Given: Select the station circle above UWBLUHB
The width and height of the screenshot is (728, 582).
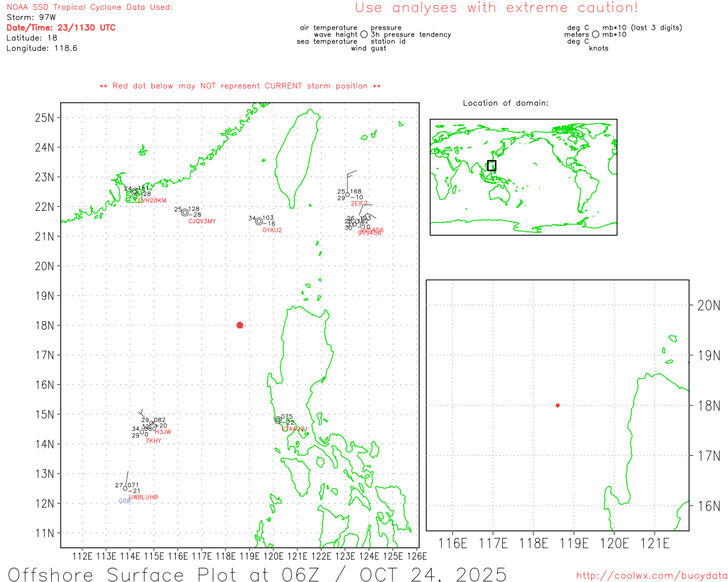Looking at the screenshot, I should click(126, 488).
